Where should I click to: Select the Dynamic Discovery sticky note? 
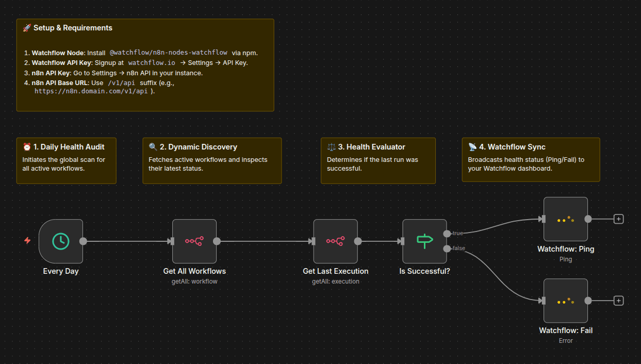pos(212,176)
